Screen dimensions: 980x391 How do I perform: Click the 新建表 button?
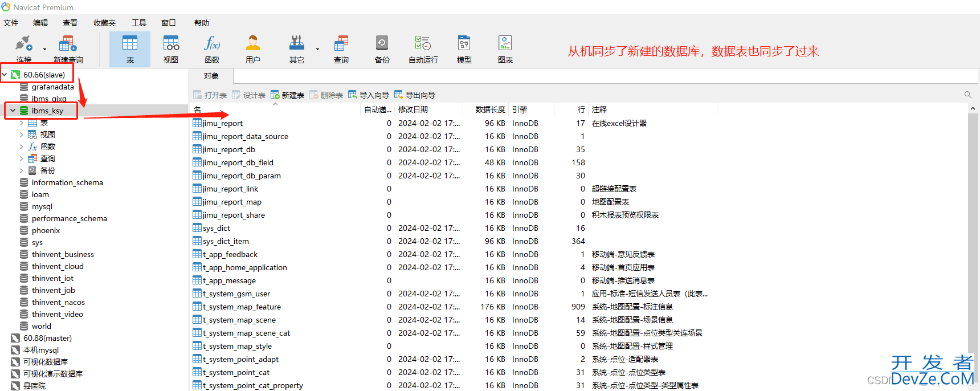288,95
